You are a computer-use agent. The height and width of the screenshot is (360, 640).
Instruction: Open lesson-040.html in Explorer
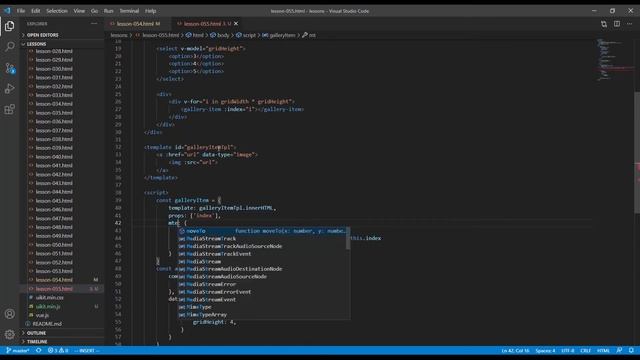pos(54,157)
